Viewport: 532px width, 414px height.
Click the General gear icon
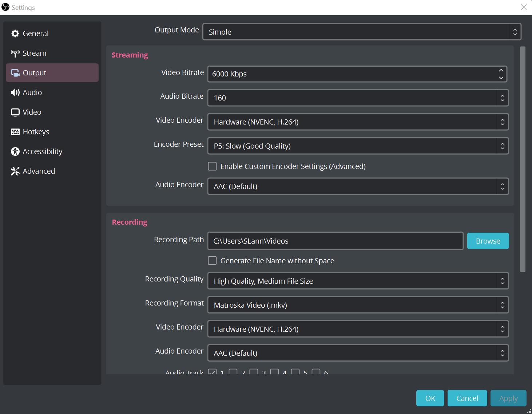15,33
